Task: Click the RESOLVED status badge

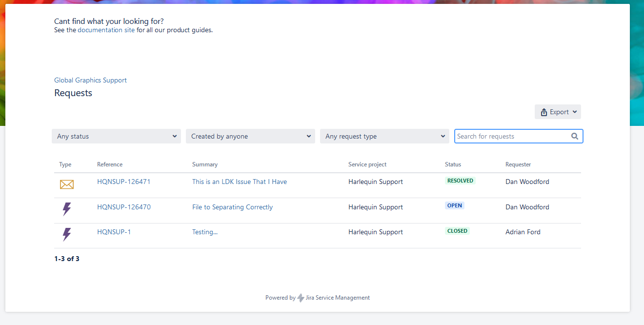Action: click(x=460, y=181)
